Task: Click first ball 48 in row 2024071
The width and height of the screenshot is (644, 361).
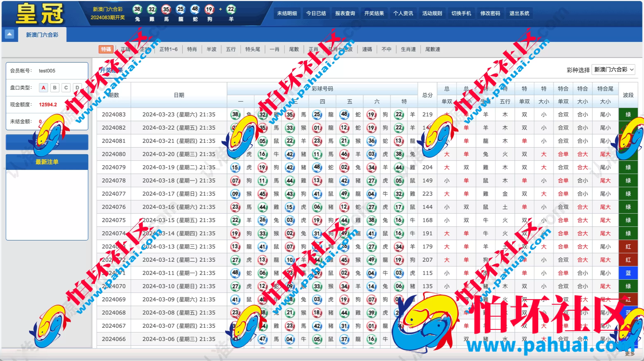Action: (235, 273)
